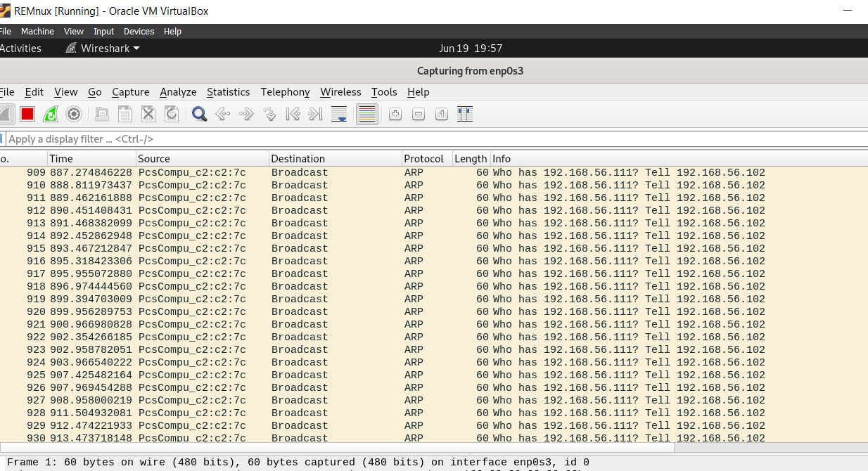Open the Telephony menu
Screen dimensions: 868x471
[x=285, y=92]
